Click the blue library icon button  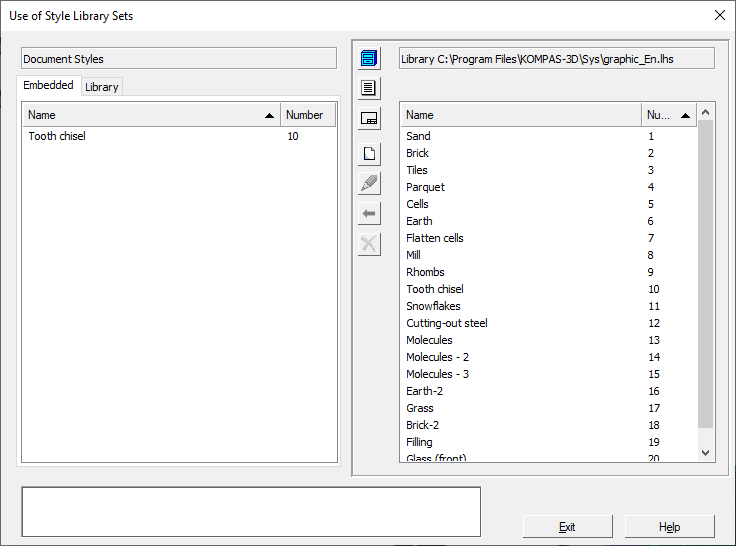(x=369, y=58)
